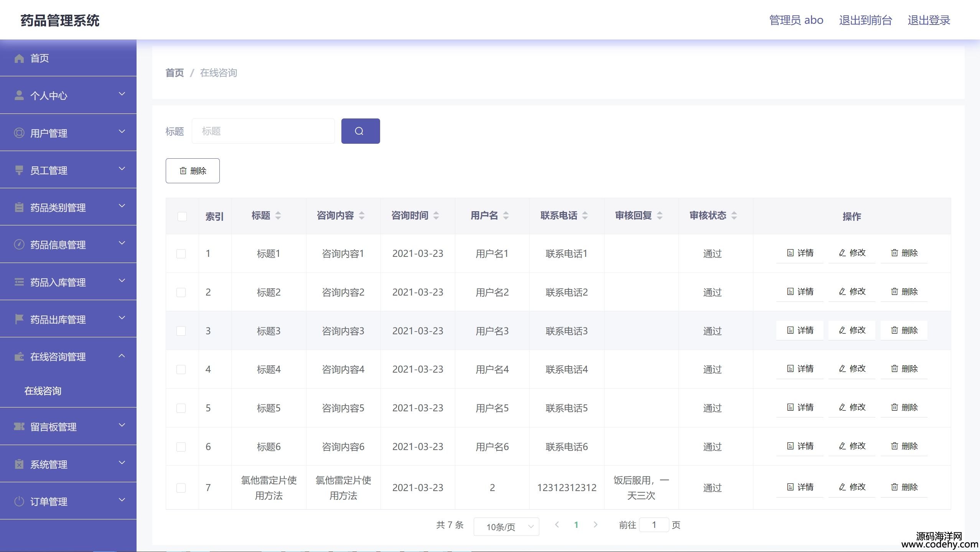980x552 pixels.
Task: Click 删除 for row 标题5
Action: [904, 407]
